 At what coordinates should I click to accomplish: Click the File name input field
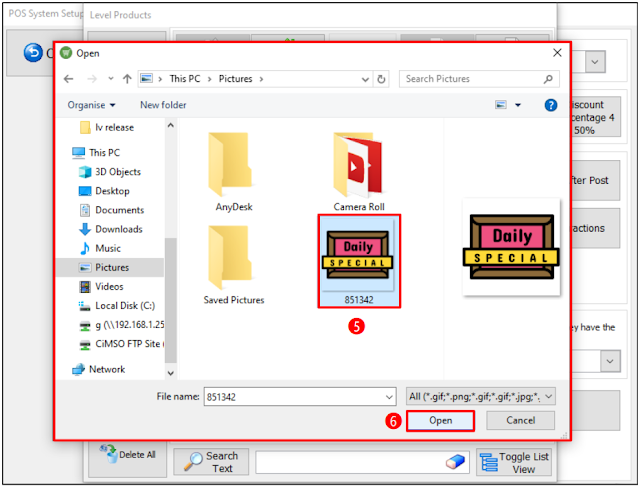point(300,397)
